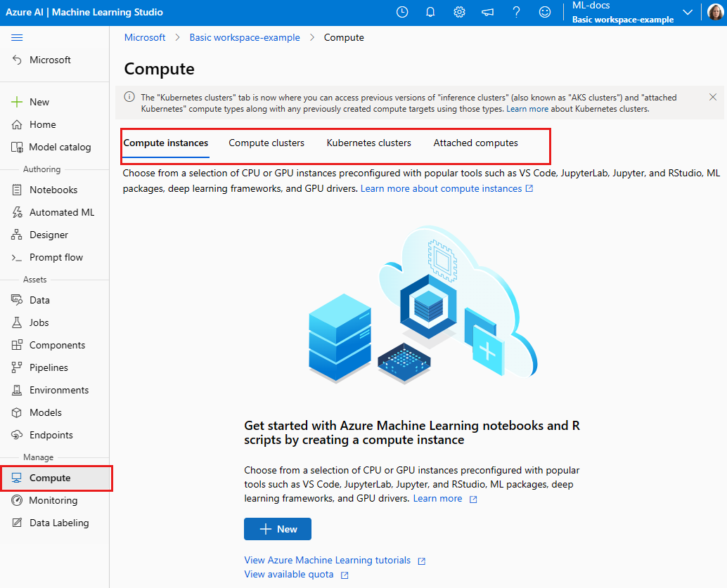Image resolution: width=727 pixels, height=588 pixels.
Task: Click the Data Labeling edit icon
Action: coord(17,523)
